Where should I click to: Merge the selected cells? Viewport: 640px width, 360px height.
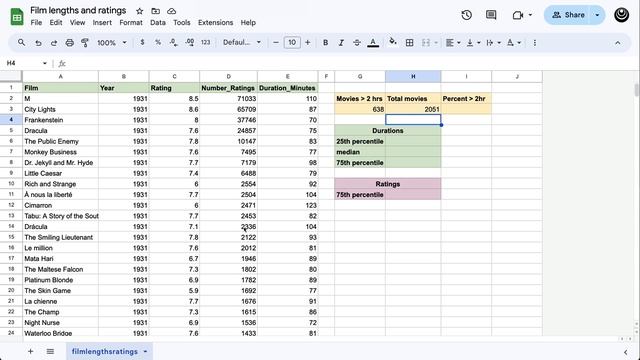(x=425, y=42)
